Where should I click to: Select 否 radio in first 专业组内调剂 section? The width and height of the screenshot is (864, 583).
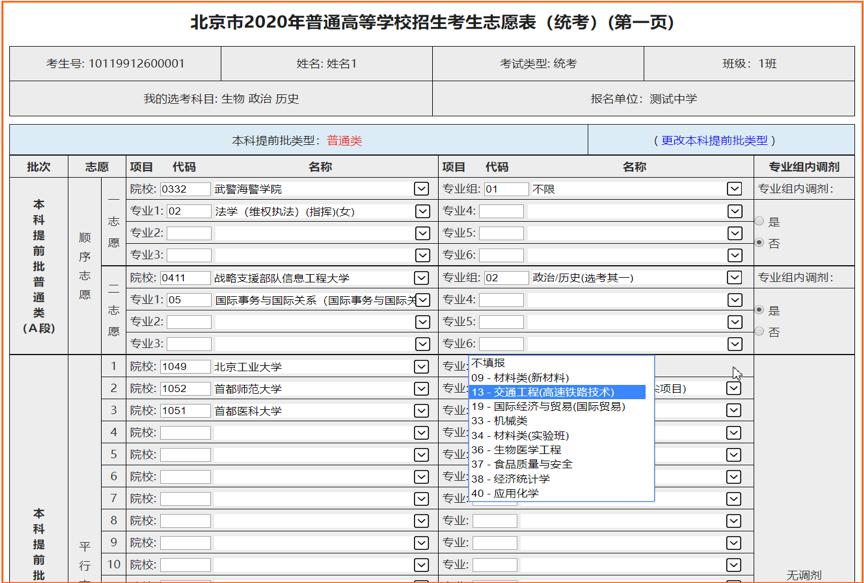(x=760, y=241)
